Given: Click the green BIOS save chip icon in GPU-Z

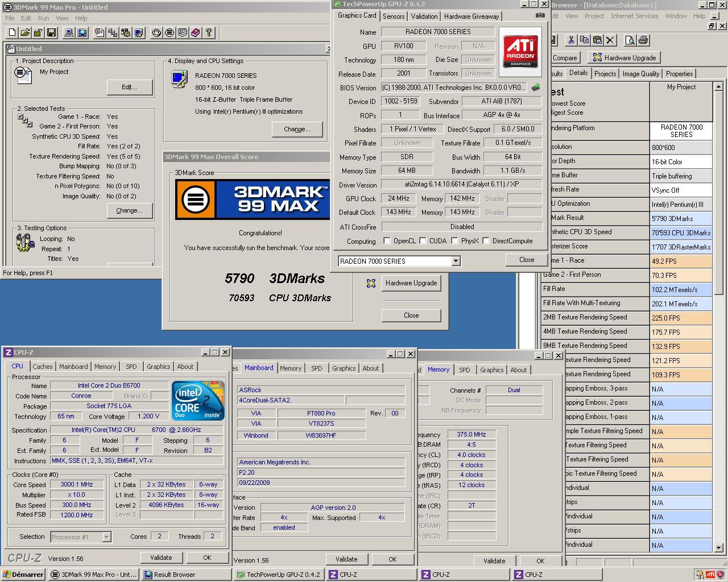Looking at the screenshot, I should coord(536,88).
